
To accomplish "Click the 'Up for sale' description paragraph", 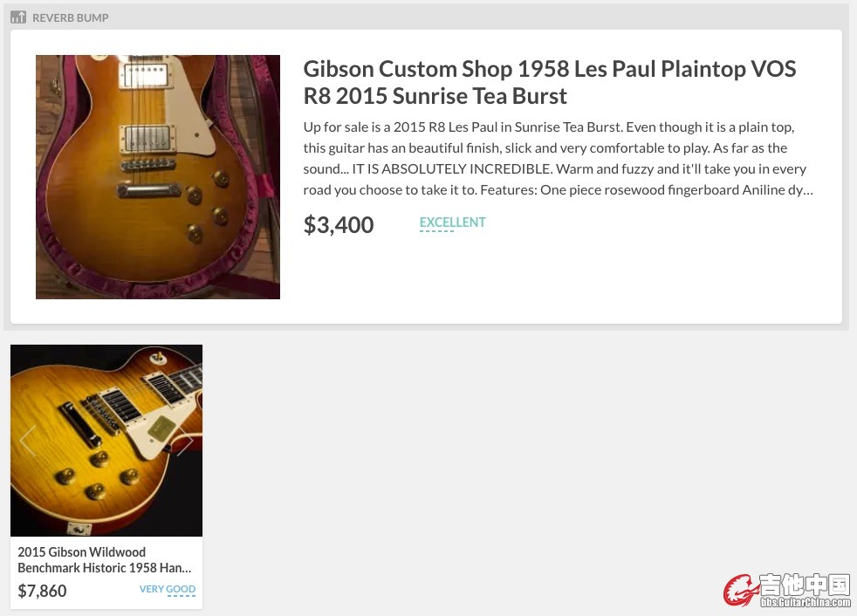I will point(558,159).
